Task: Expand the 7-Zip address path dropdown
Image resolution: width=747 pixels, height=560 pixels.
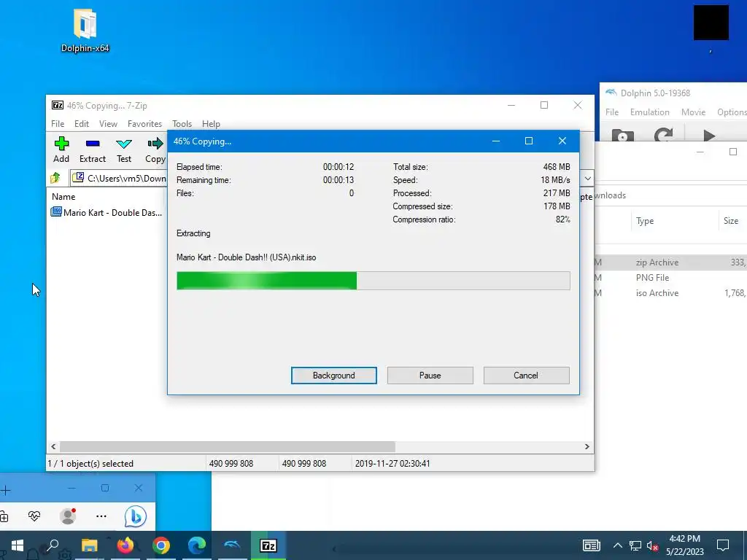Action: tap(588, 178)
